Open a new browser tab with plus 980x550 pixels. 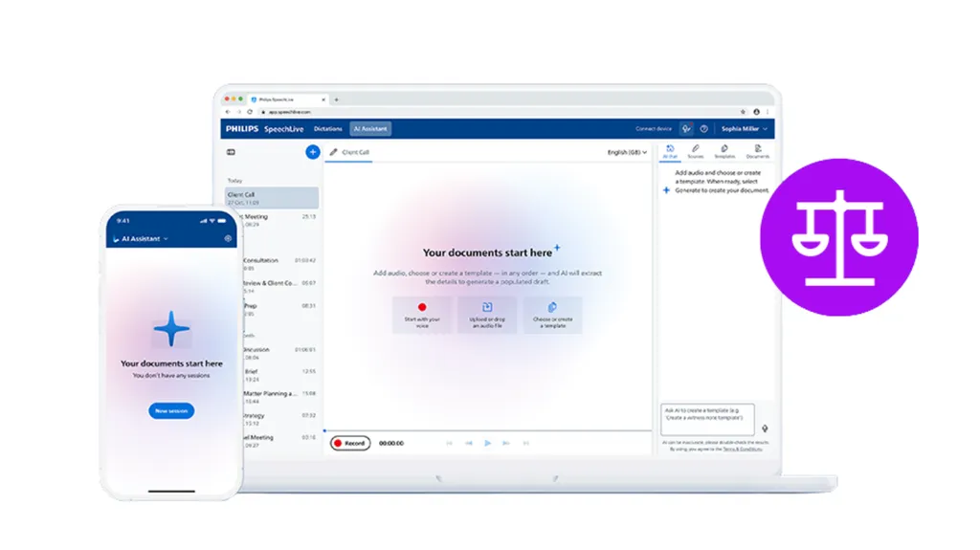(x=336, y=99)
